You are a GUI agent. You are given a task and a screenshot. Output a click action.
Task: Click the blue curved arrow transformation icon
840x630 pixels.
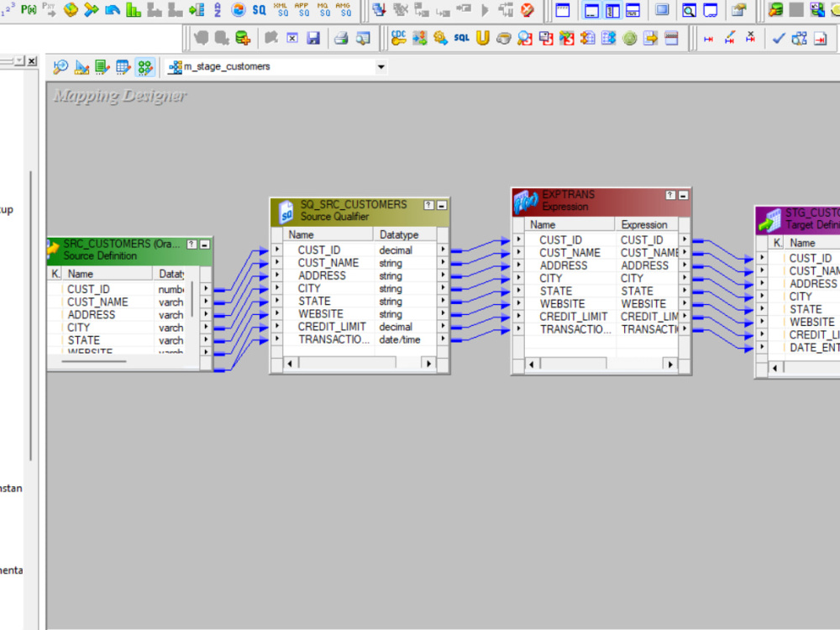pos(113,9)
